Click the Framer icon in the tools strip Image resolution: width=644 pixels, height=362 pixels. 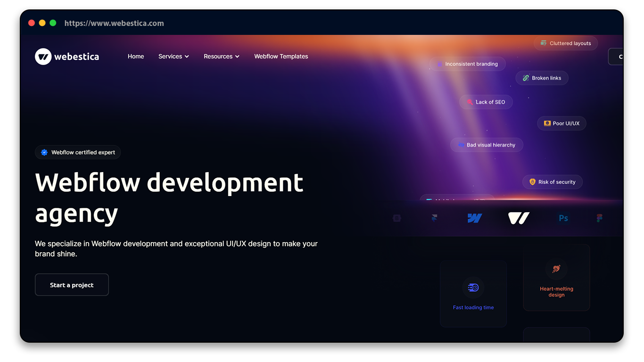click(x=434, y=218)
